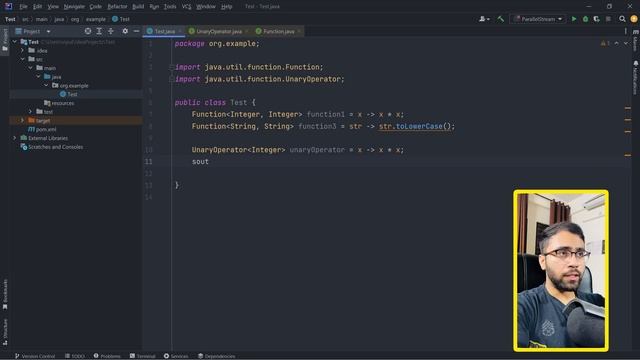Jump to next highlighted warning arrow
The image size is (640, 360).
click(626, 43)
